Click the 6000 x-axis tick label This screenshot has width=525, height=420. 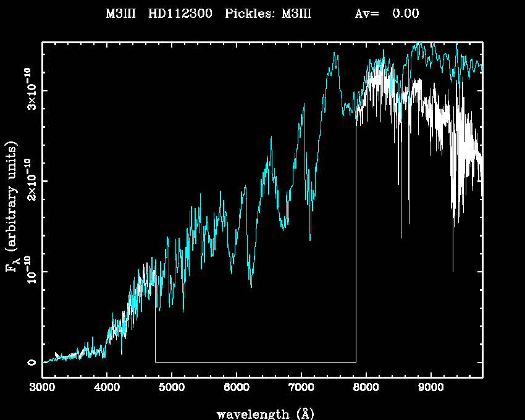click(236, 388)
